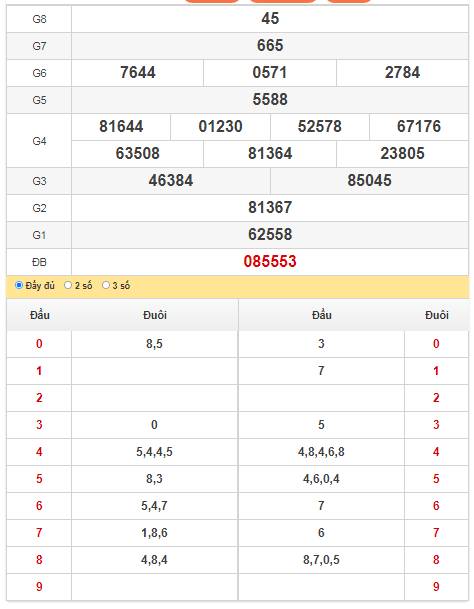This screenshot has width=474, height=609.
Task: Click the G8 prize number 45
Action: (x=270, y=19)
